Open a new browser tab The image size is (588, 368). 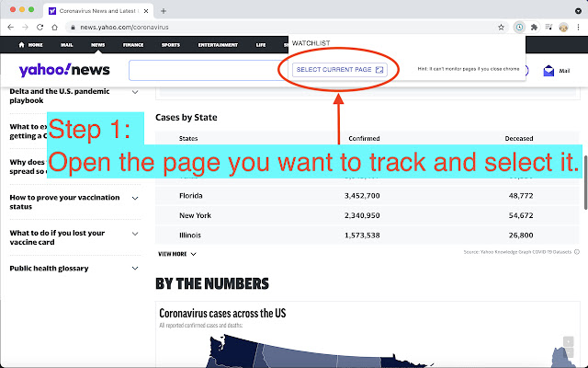click(x=164, y=11)
